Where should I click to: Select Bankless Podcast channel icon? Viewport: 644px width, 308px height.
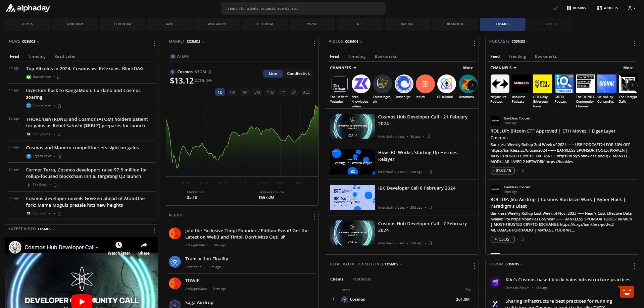click(x=521, y=84)
